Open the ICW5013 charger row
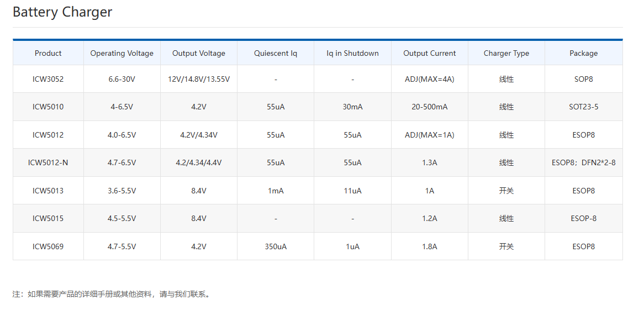Viewport: 644px width, 310px height. [x=48, y=191]
